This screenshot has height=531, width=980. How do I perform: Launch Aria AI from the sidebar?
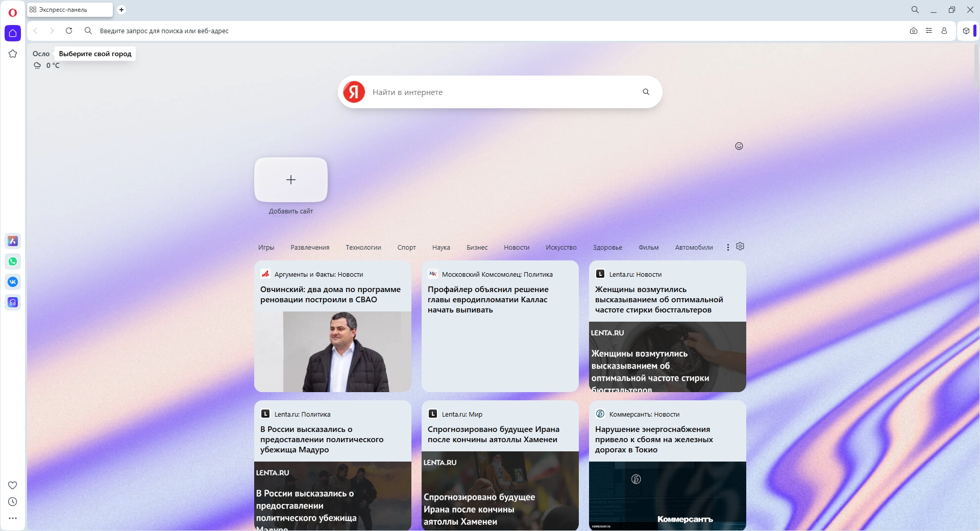point(13,241)
